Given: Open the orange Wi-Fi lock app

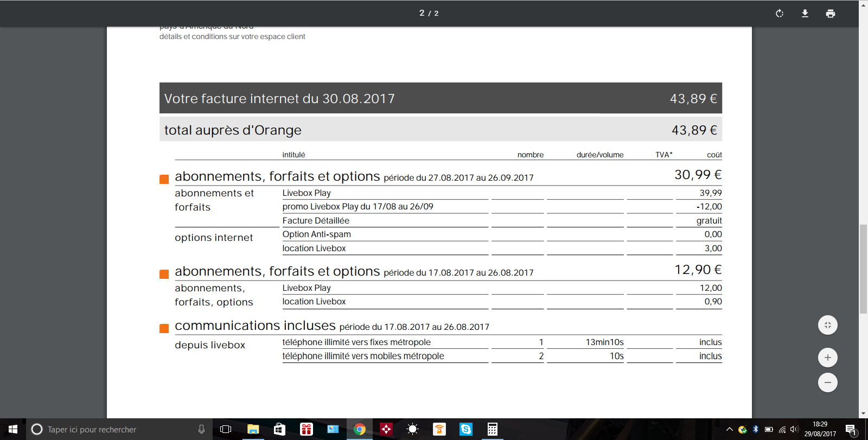Looking at the screenshot, I should pyautogui.click(x=439, y=429).
